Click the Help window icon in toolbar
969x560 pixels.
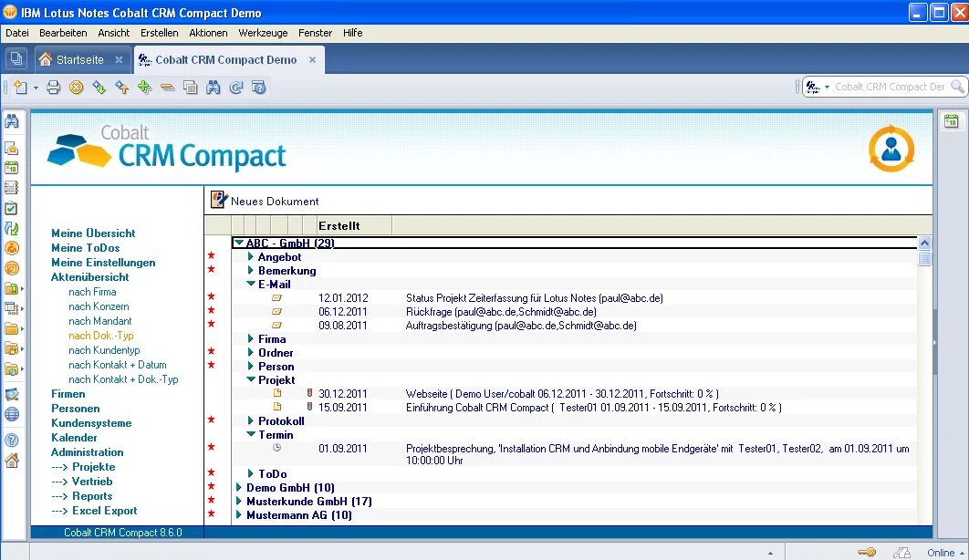259,88
